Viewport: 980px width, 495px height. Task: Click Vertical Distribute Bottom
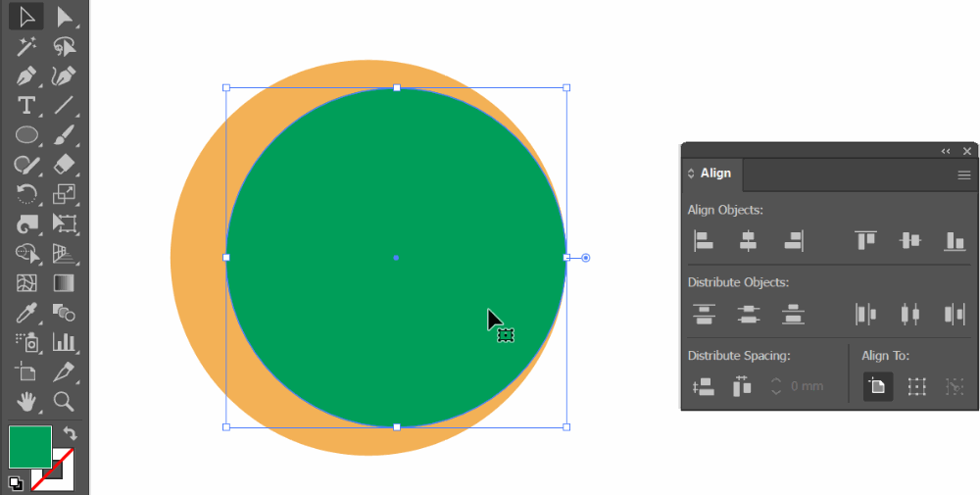793,314
